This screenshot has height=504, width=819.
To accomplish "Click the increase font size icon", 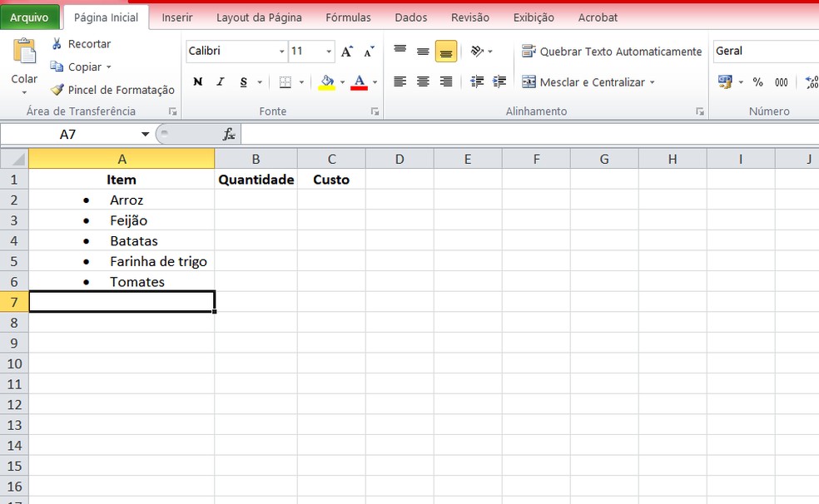I will point(346,51).
